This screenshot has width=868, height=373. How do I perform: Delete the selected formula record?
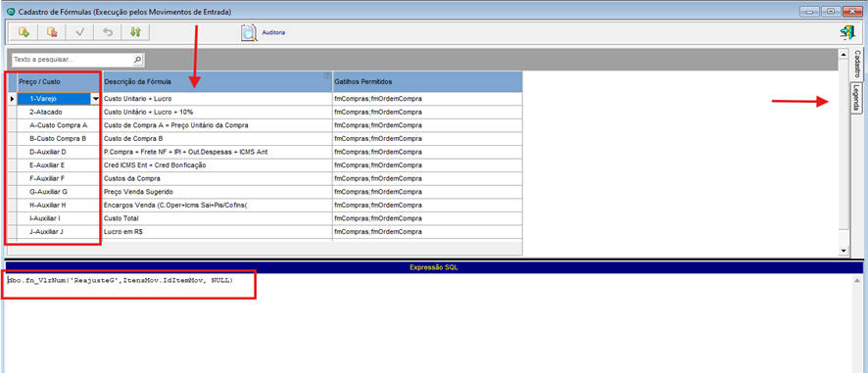(x=52, y=32)
